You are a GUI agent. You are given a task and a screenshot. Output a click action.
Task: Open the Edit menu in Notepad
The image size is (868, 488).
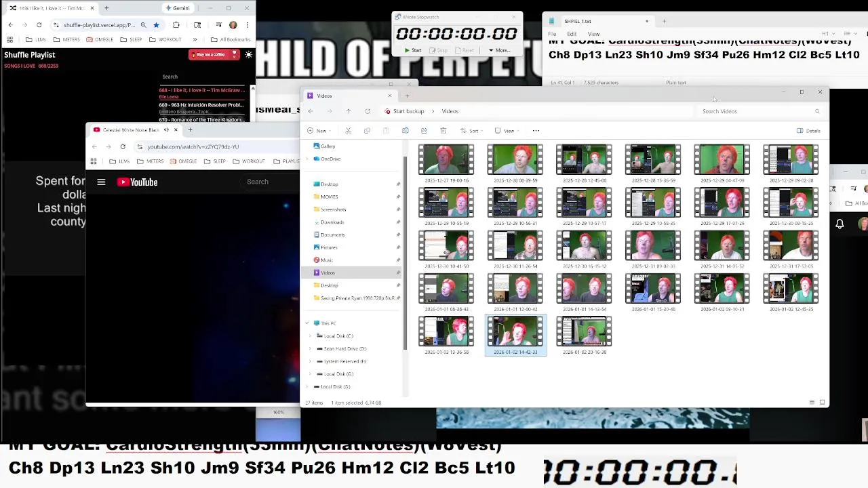tap(572, 34)
